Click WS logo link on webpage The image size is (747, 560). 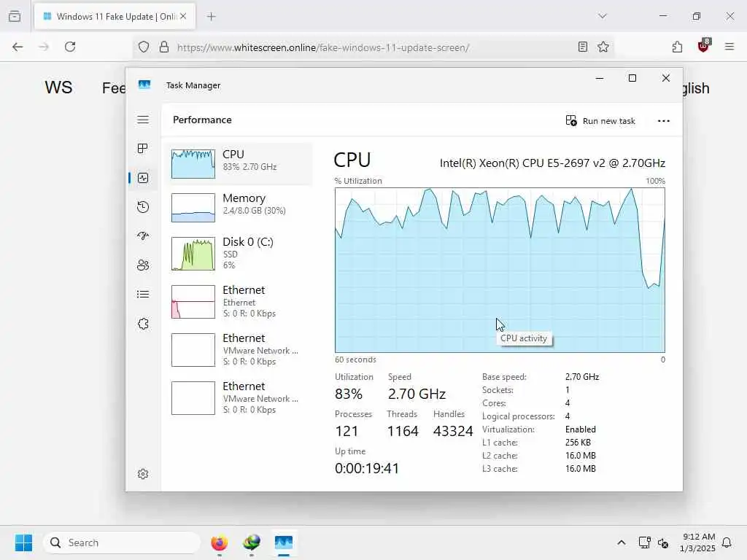(x=58, y=87)
